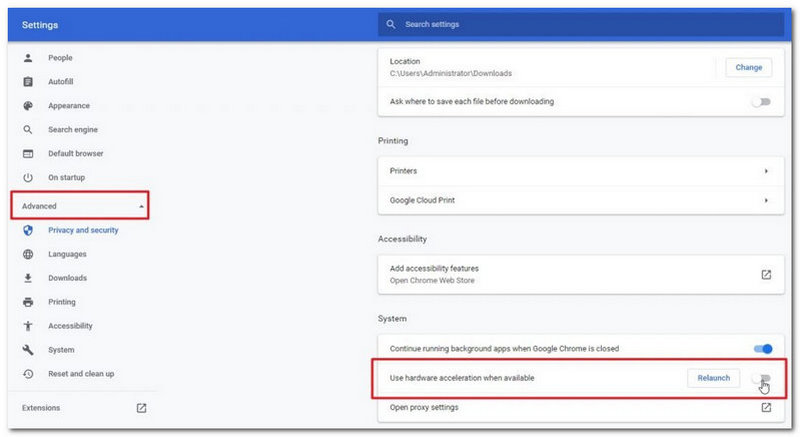Click the Default browser window icon
800x437 pixels.
(28, 153)
